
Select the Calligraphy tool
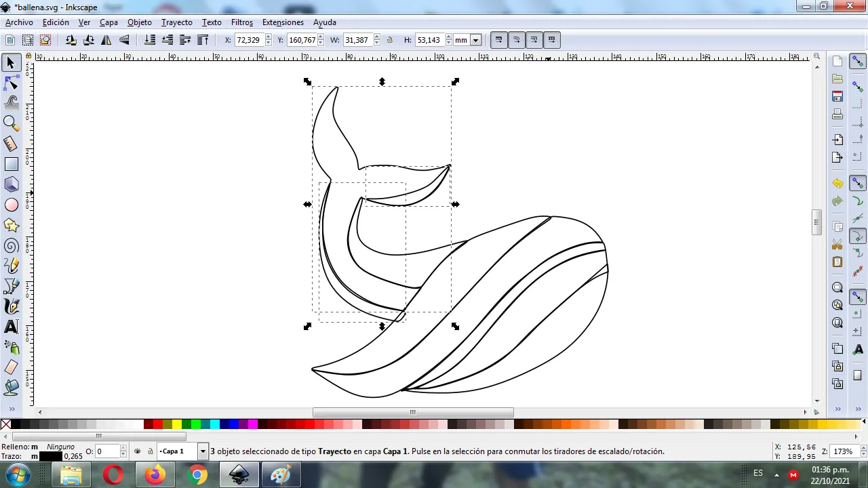pos(11,306)
